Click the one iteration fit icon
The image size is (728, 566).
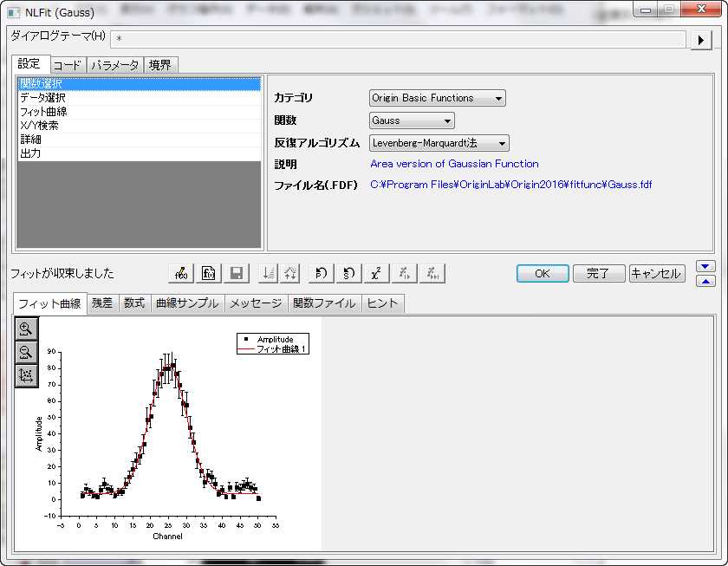click(x=405, y=274)
